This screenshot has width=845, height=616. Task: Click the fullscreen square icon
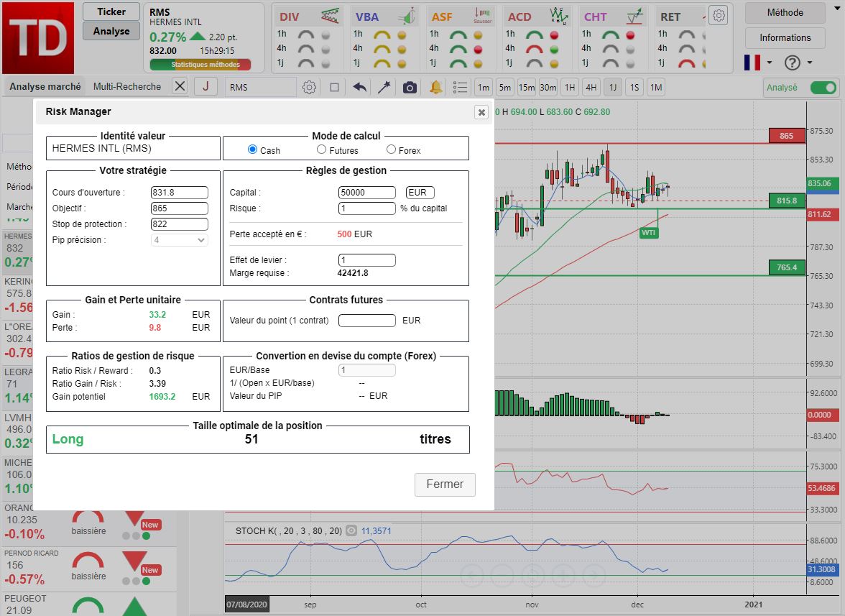coord(334,87)
